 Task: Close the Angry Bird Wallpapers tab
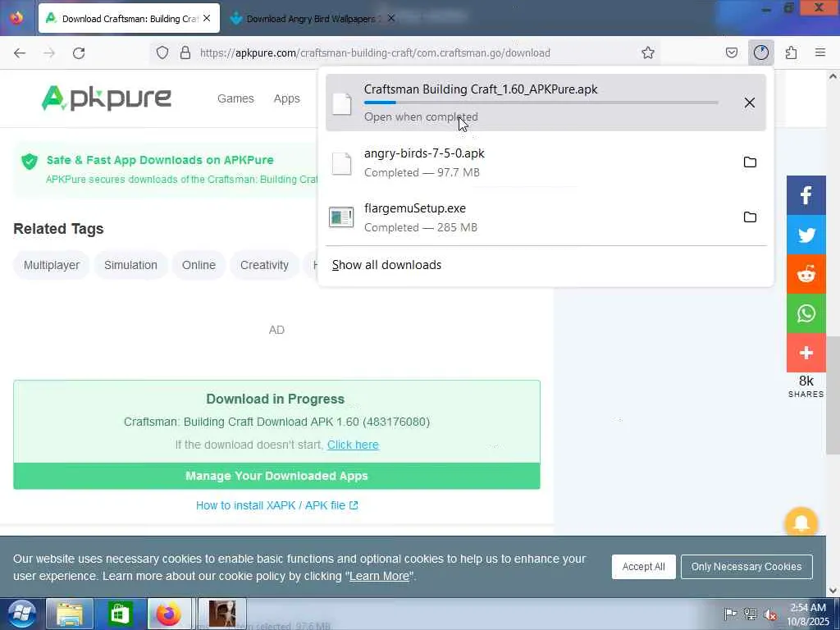tap(391, 18)
